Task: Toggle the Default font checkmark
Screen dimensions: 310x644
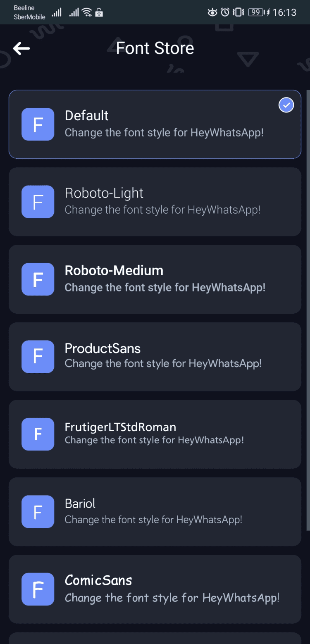Action: pos(286,105)
